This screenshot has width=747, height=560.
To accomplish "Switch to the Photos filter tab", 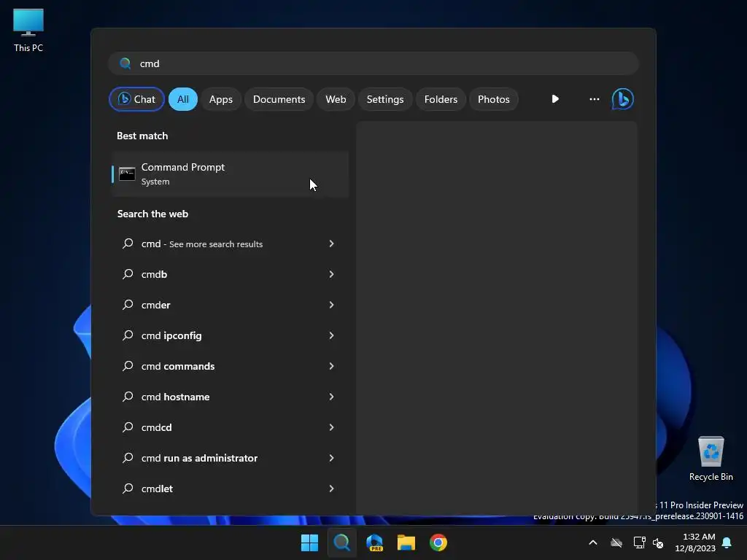I will [494, 99].
